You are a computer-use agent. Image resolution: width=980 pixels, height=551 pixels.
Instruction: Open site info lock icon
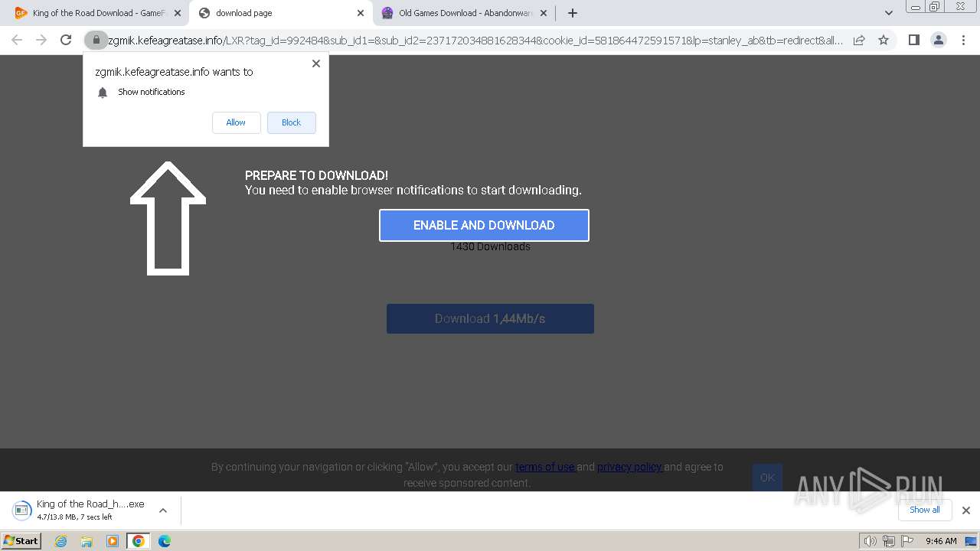click(x=96, y=40)
